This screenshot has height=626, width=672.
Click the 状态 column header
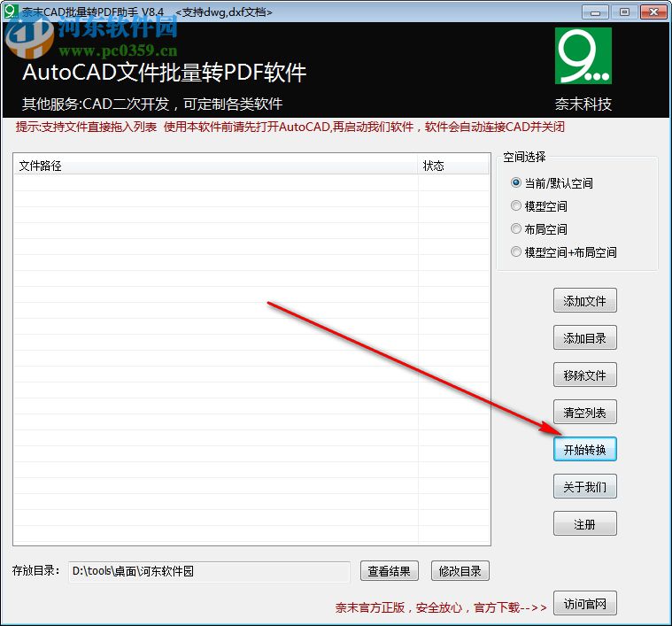(x=453, y=166)
